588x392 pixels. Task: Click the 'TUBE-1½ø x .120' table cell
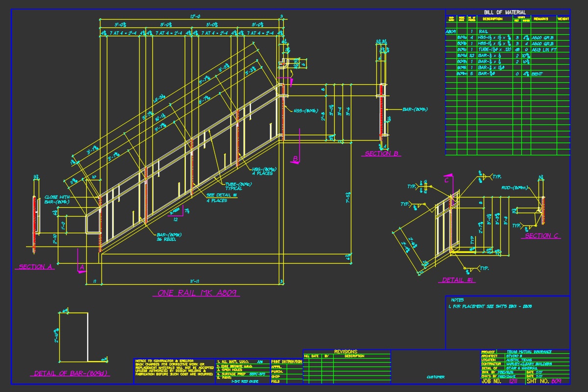coord(494,49)
